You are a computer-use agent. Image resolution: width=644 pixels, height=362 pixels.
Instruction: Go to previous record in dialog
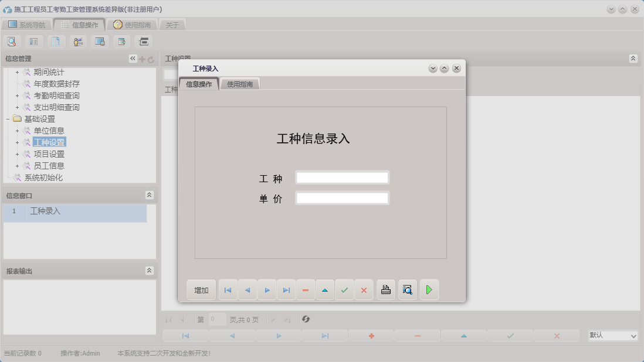[248, 290]
